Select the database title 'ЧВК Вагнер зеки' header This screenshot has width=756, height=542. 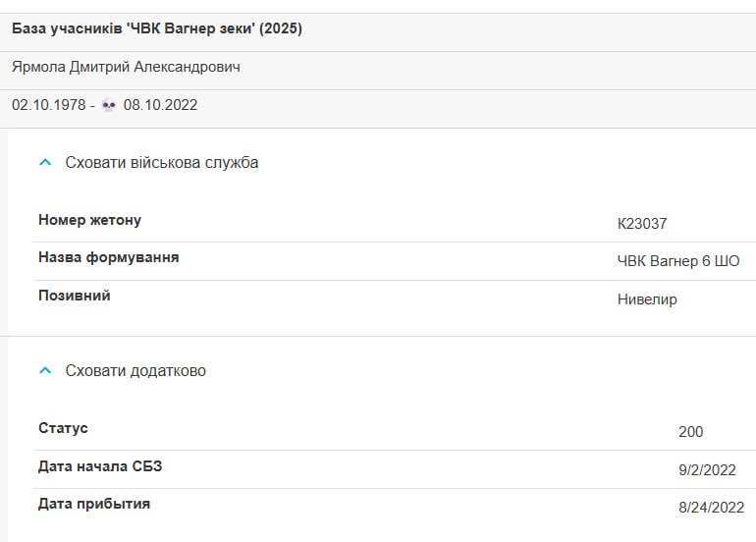click(157, 28)
